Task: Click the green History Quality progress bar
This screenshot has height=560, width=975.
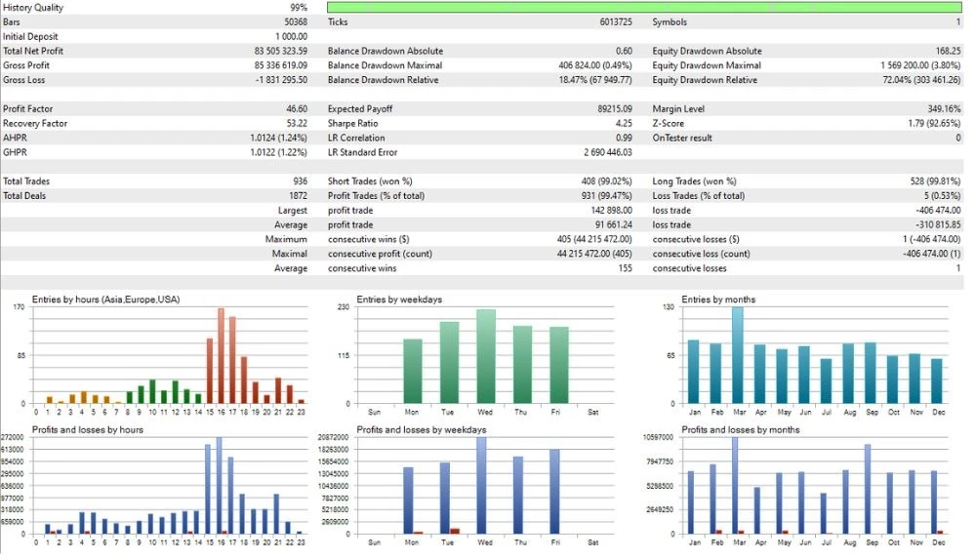Action: coord(644,8)
